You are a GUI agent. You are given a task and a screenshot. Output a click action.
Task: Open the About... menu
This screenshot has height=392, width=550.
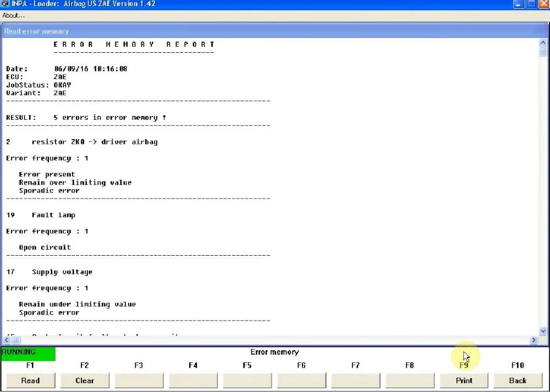[13, 15]
